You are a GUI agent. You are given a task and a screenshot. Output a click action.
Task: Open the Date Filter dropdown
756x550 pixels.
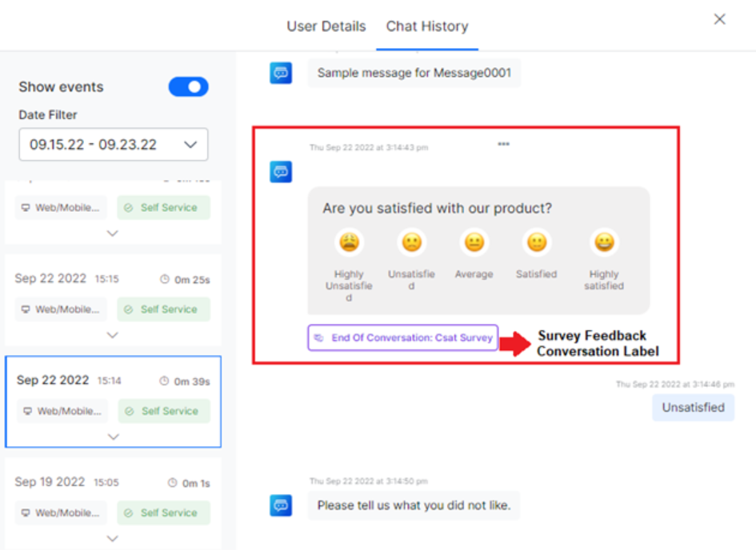[114, 145]
